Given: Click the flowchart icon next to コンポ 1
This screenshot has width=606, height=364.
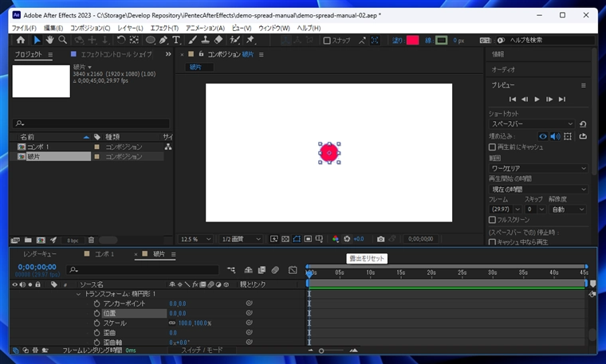Looking at the screenshot, I should coord(168,147).
